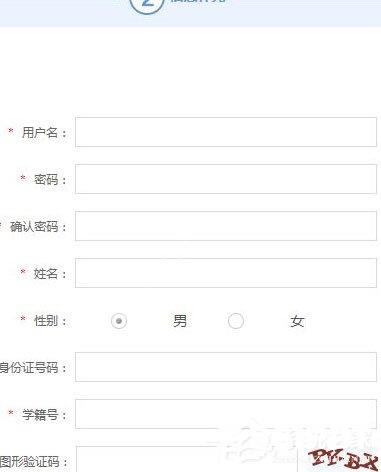Click the 学籍号 field label
This screenshot has width=381, height=472.
pyautogui.click(x=40, y=415)
